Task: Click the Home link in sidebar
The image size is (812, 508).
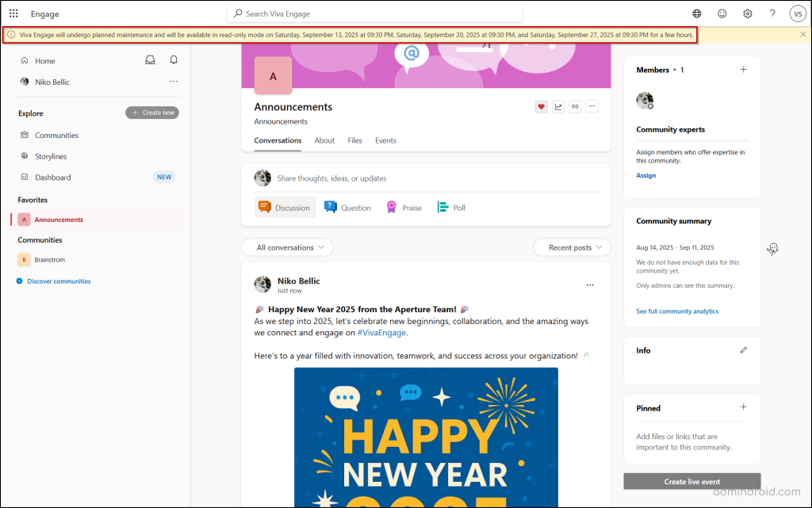Action: click(44, 60)
